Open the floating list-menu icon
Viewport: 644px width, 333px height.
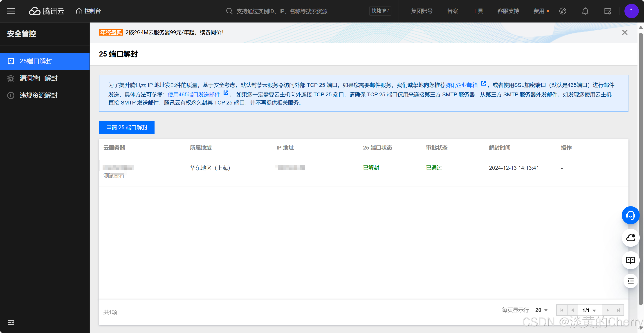tap(630, 281)
